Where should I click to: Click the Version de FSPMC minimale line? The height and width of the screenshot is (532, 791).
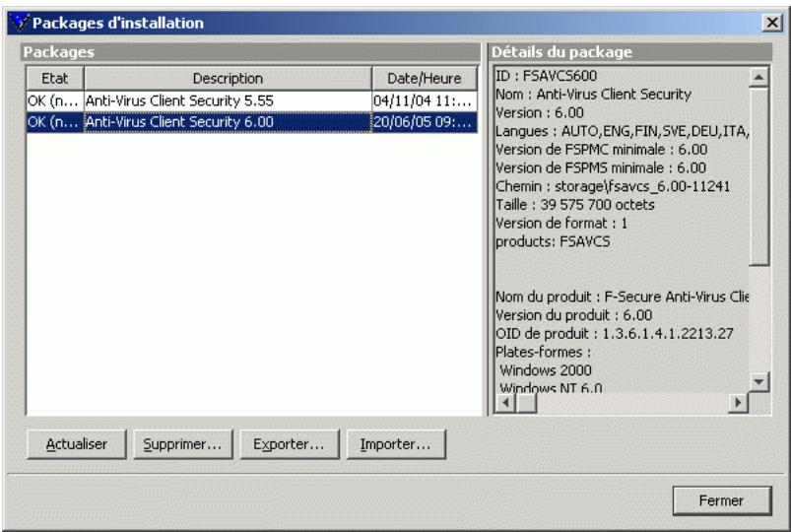[601, 150]
